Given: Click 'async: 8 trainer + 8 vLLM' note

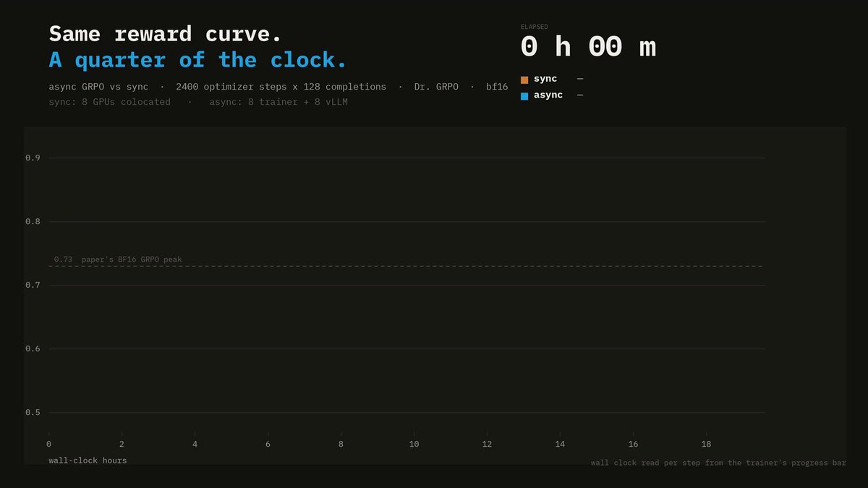Looking at the screenshot, I should coord(278,102).
